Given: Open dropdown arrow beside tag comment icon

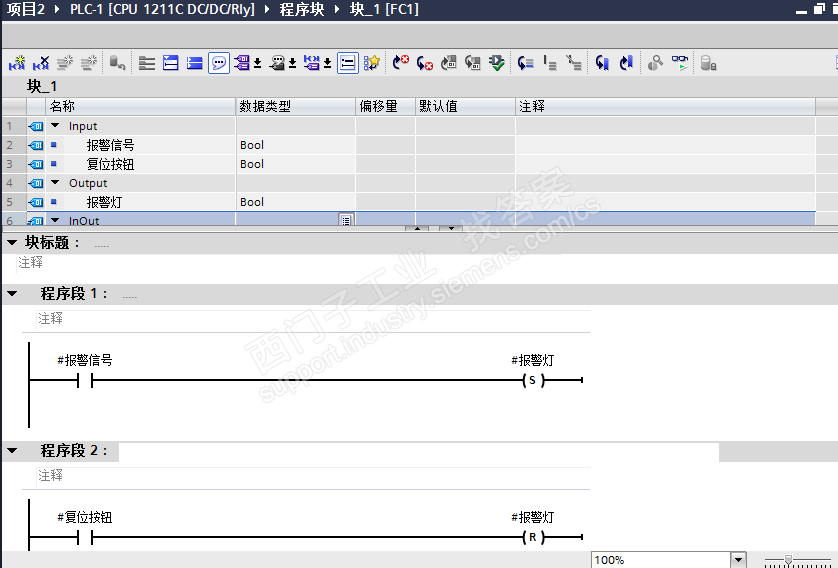Looking at the screenshot, I should pyautogui.click(x=293, y=64).
